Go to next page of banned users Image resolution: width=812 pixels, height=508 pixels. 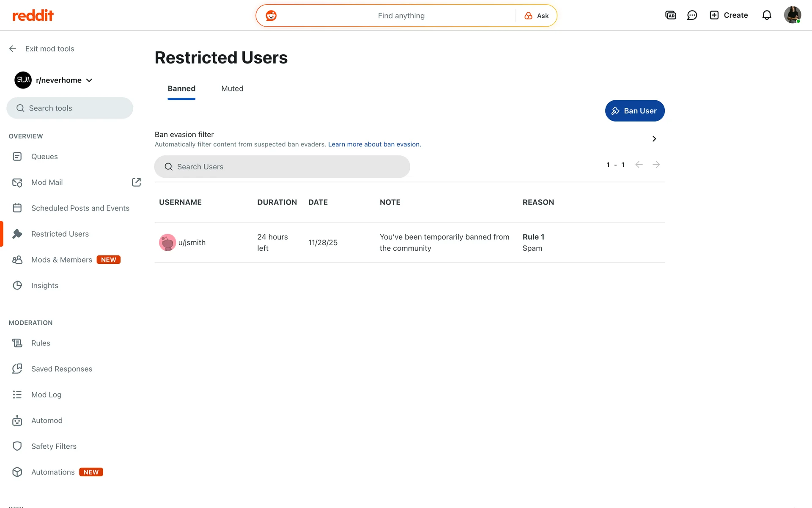656,165
